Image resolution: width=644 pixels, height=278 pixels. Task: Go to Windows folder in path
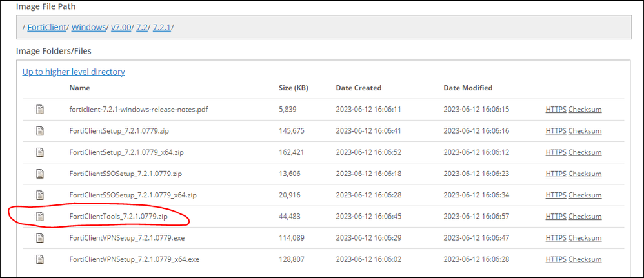[x=88, y=27]
